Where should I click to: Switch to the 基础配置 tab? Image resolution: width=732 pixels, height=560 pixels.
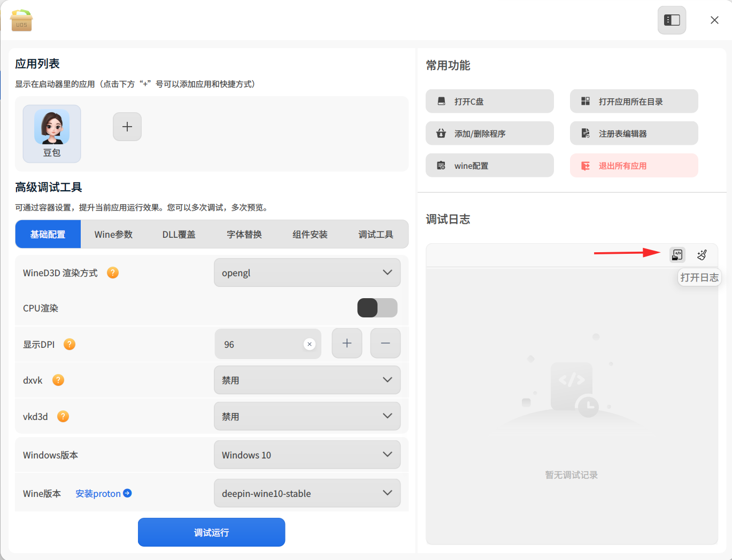[x=48, y=235]
